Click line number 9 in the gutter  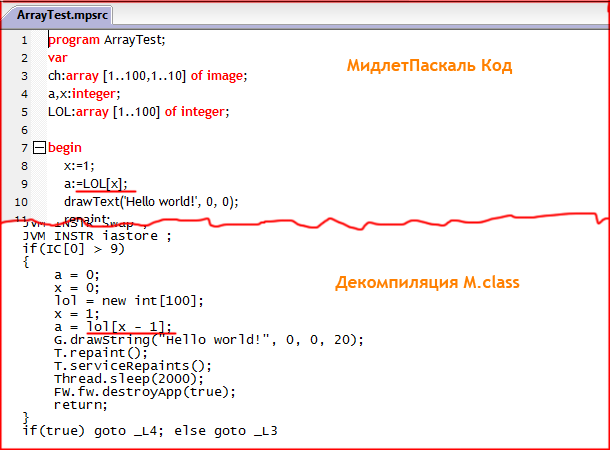tap(24, 184)
